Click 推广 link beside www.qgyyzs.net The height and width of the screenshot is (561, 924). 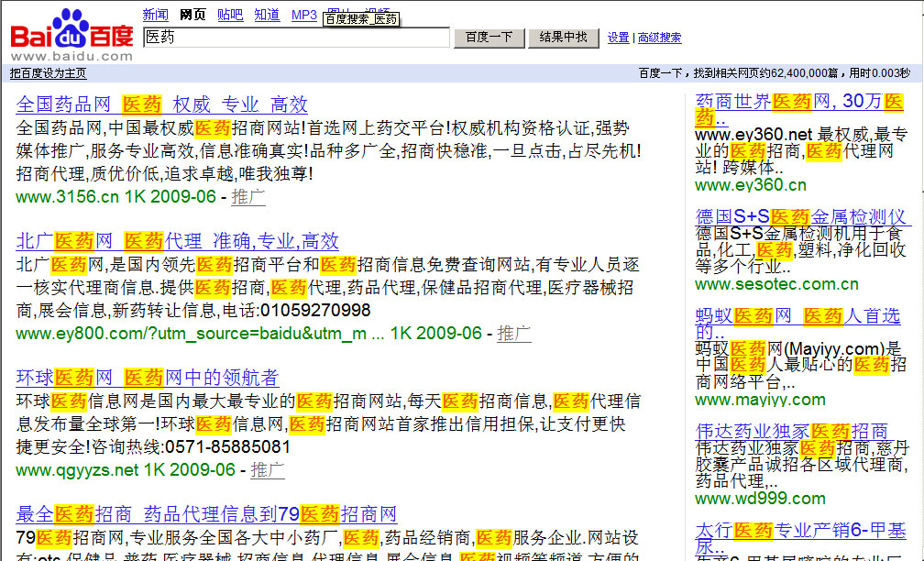click(268, 470)
